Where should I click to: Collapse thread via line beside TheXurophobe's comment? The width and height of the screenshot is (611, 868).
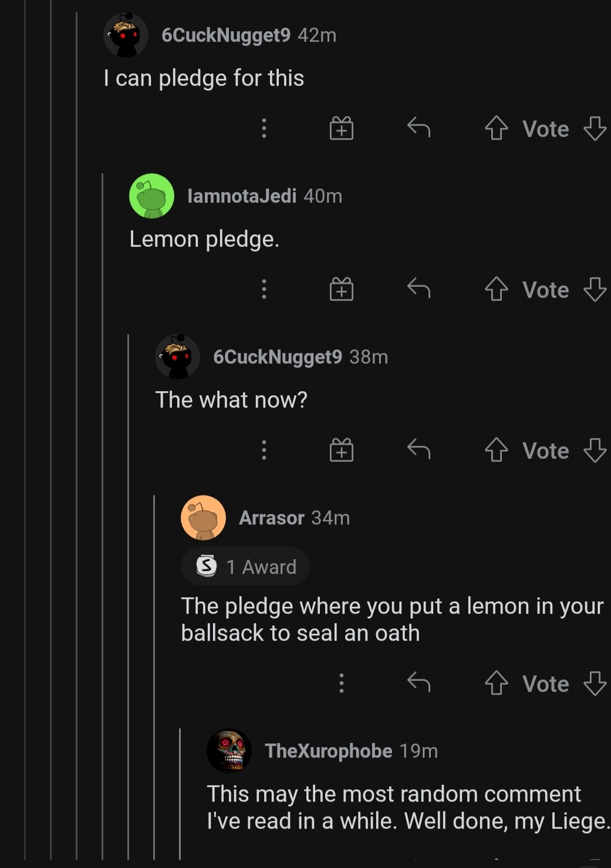pyautogui.click(x=180, y=793)
